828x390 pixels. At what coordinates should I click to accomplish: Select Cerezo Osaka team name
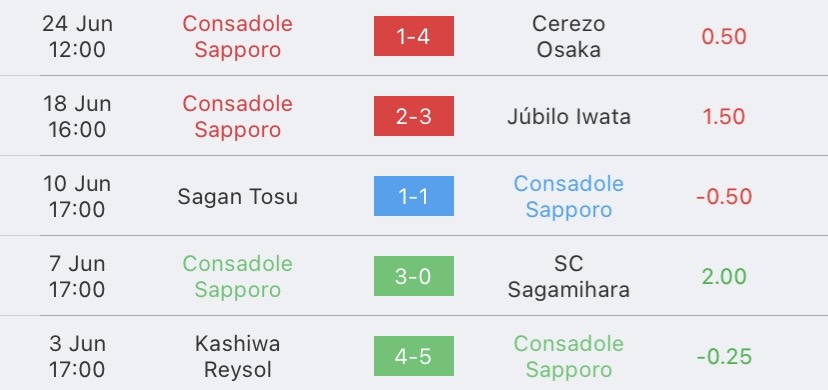click(x=569, y=36)
